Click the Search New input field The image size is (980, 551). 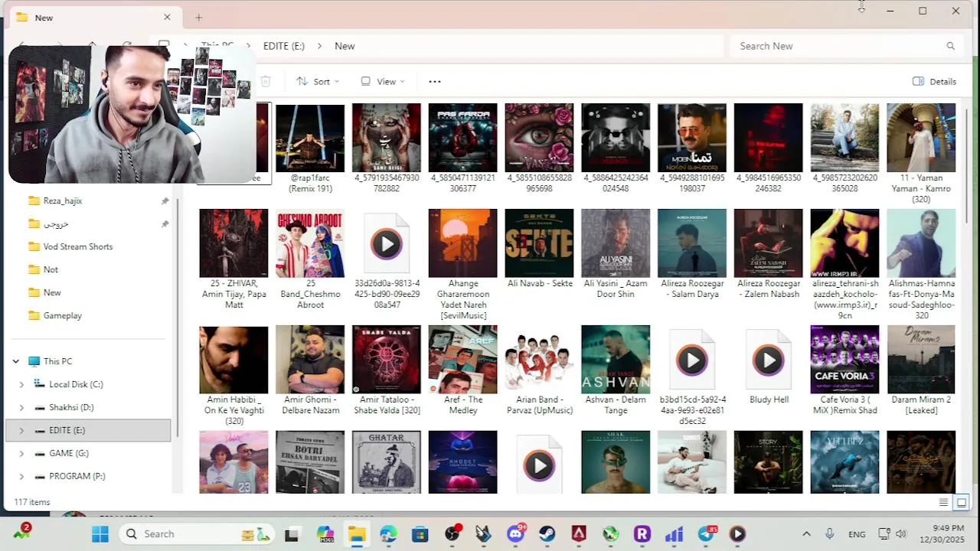point(838,46)
